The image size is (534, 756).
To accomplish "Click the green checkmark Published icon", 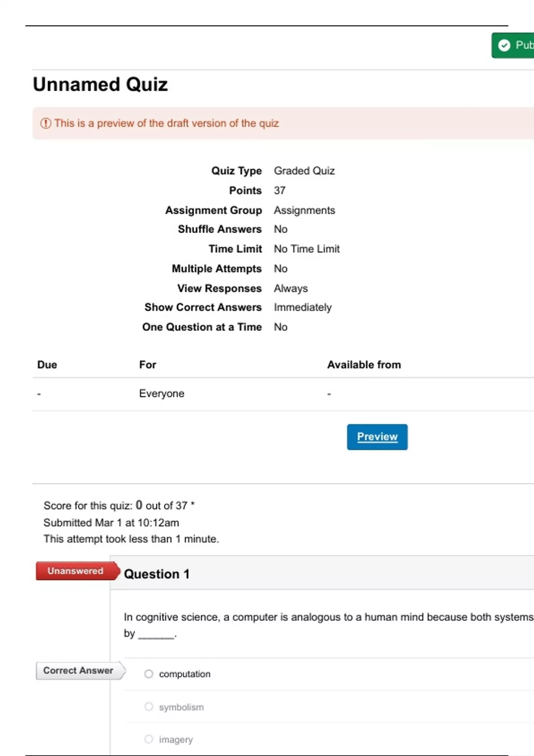I will [504, 45].
